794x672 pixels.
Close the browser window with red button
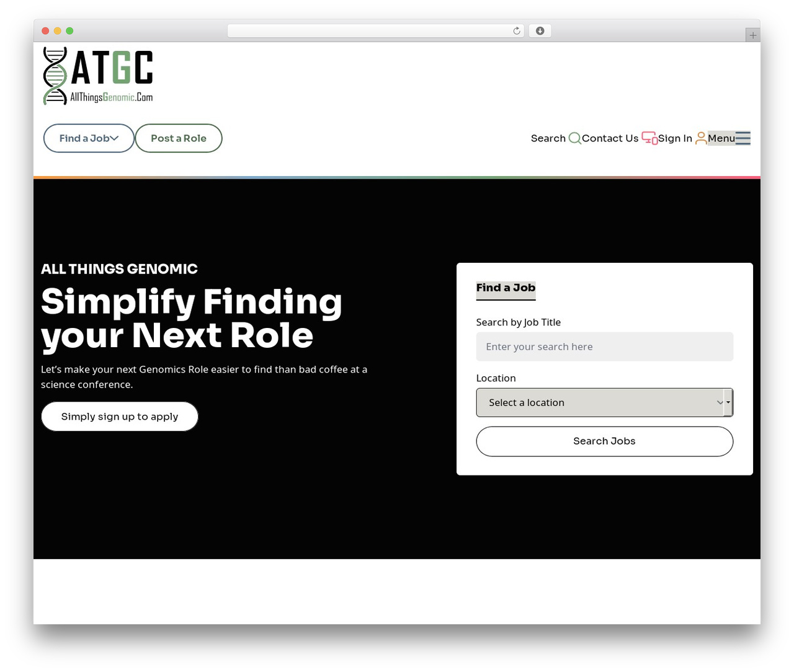coord(45,31)
